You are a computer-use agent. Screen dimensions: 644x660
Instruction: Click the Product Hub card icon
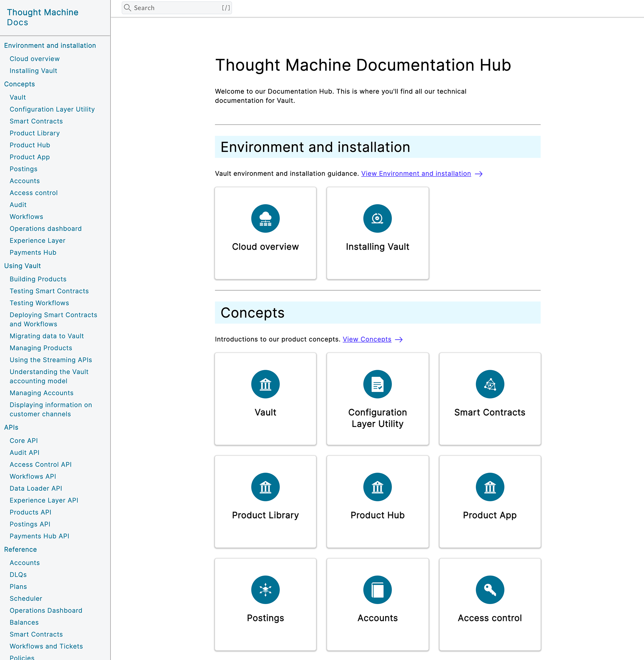click(x=377, y=487)
